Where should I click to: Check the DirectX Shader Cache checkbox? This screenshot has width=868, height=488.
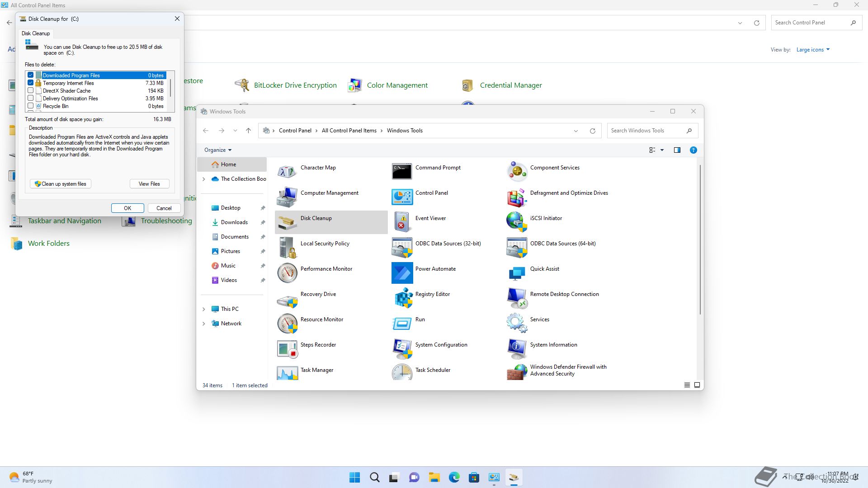31,91
